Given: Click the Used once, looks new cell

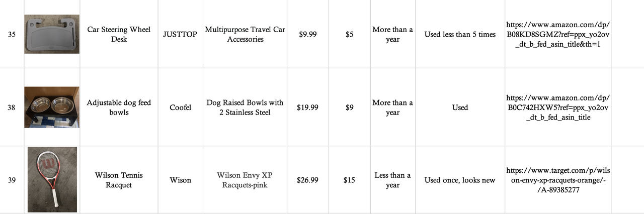Looking at the screenshot, I should [460, 180].
